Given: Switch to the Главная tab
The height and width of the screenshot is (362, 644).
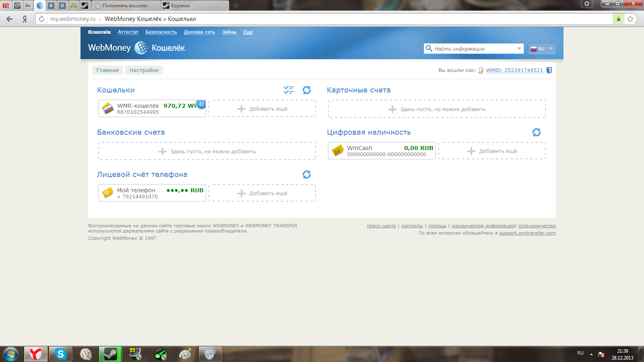Looking at the screenshot, I should click(107, 70).
